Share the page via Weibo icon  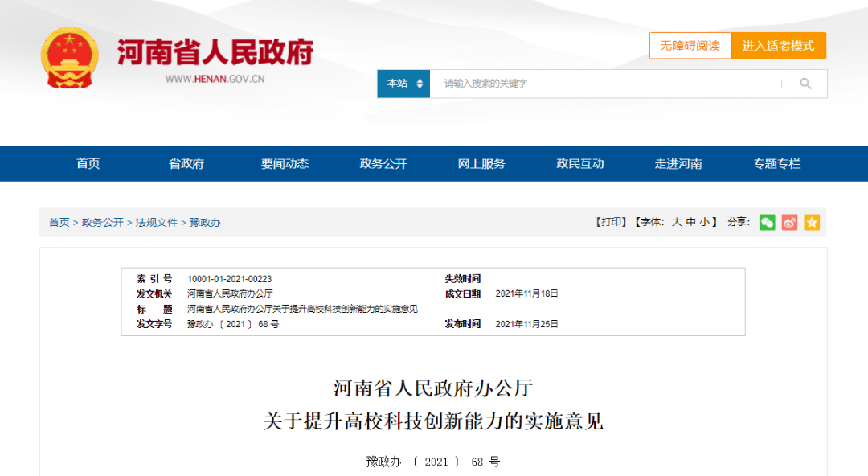click(790, 223)
